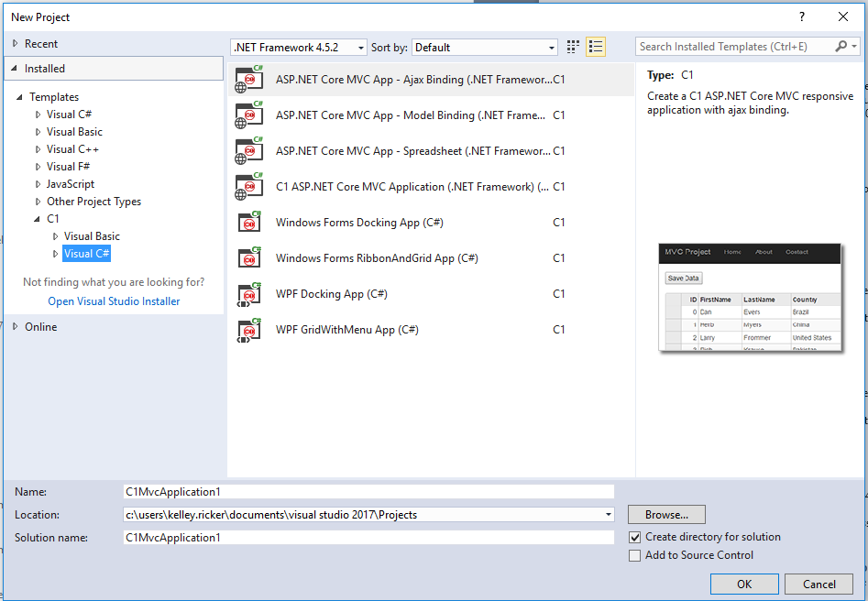868x601 pixels.
Task: Select ASP.NET Core MVC App - Model Binding template
Action: [431, 115]
